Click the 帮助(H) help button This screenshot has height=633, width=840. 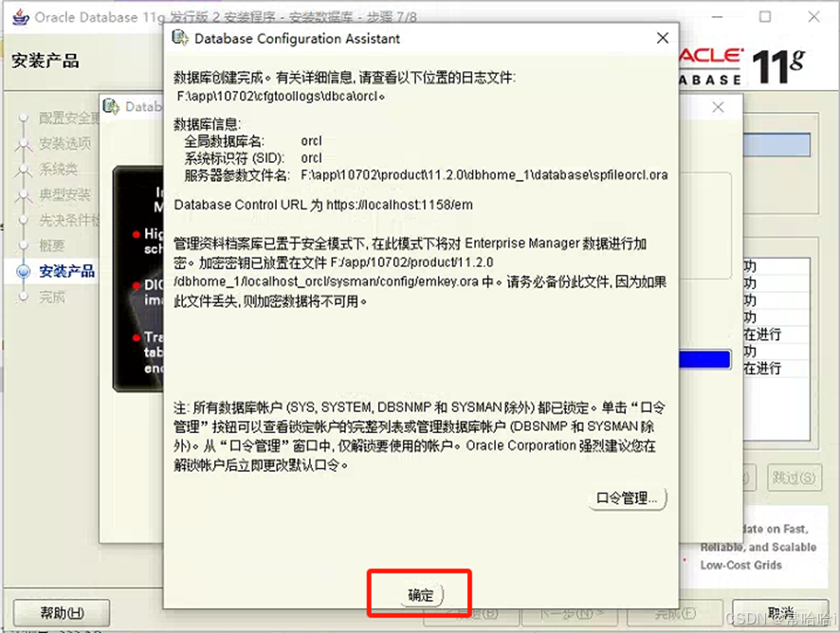(x=62, y=613)
